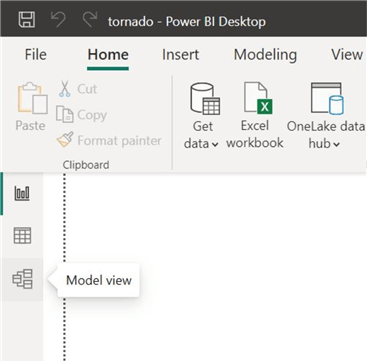Expand the OneLake data hub dropdown
367x362 pixels.
[325, 116]
